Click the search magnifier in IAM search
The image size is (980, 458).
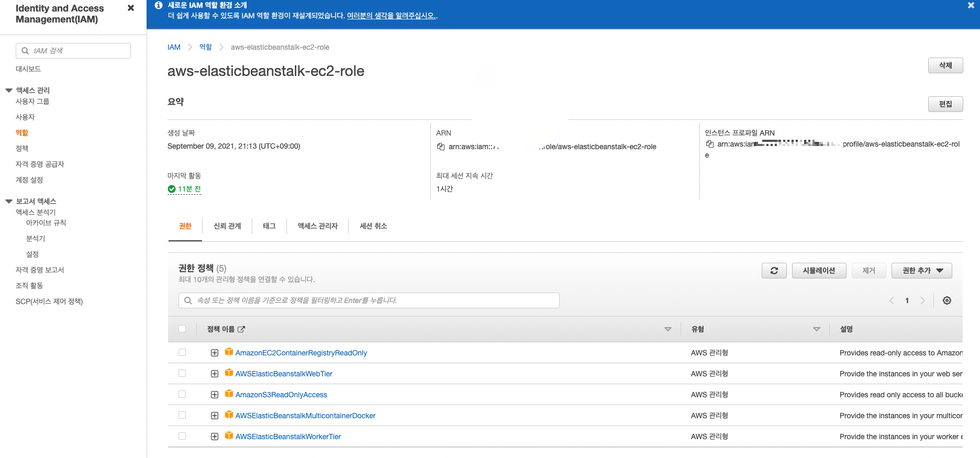pyautogui.click(x=25, y=51)
